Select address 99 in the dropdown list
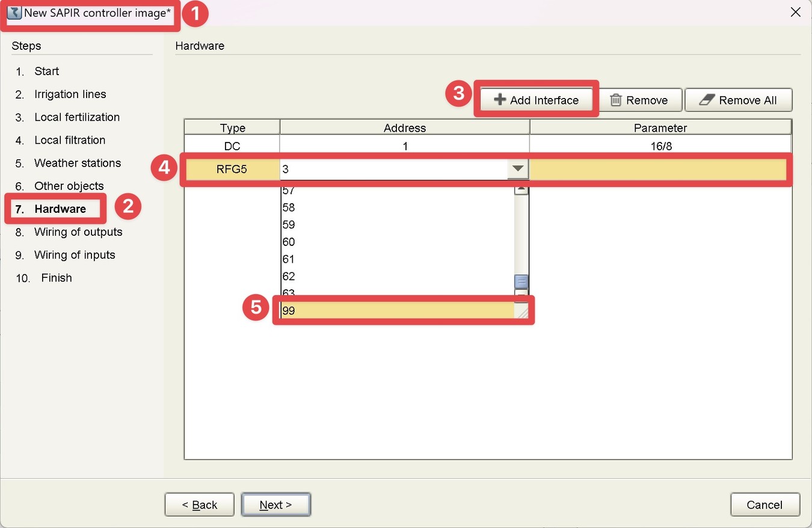Image resolution: width=812 pixels, height=528 pixels. 398,310
